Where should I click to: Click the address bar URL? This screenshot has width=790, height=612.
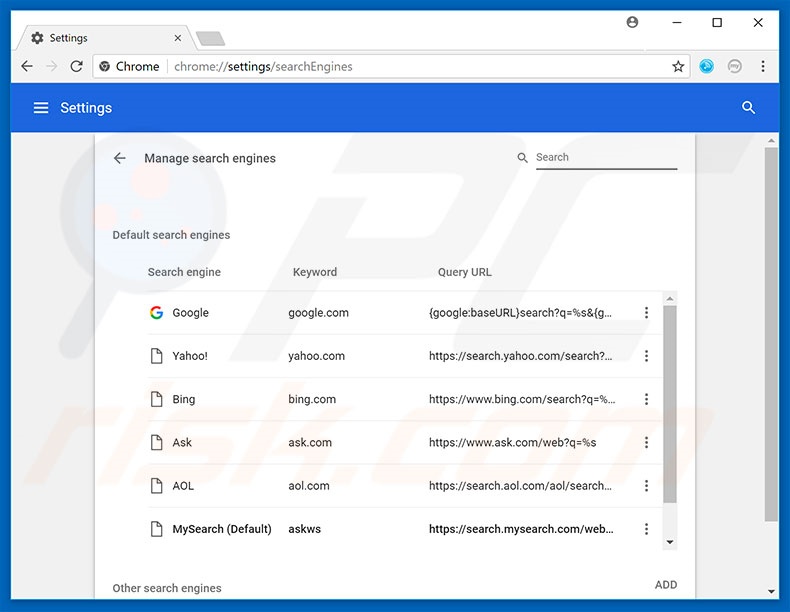point(263,66)
